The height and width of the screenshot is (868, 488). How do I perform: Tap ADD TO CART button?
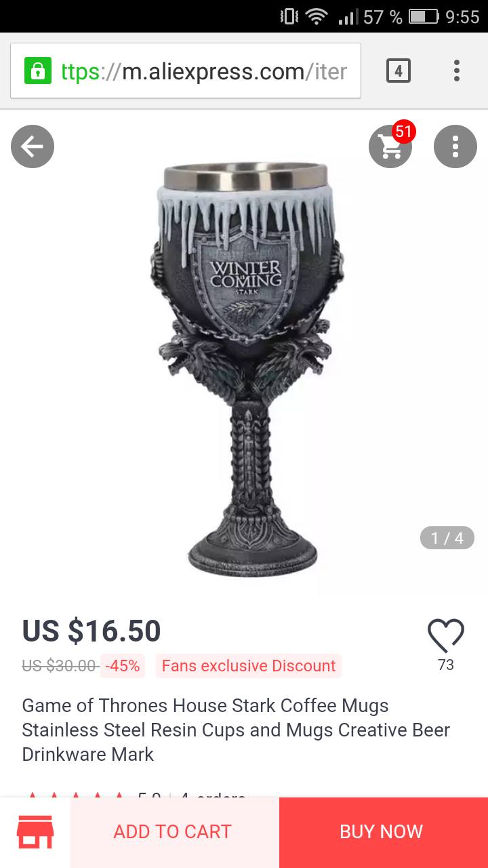click(x=173, y=832)
